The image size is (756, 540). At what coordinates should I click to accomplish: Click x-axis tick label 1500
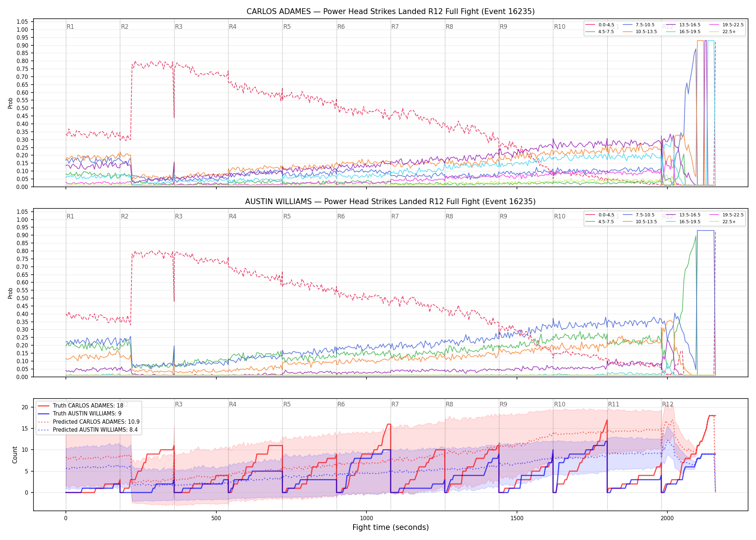(x=517, y=518)
